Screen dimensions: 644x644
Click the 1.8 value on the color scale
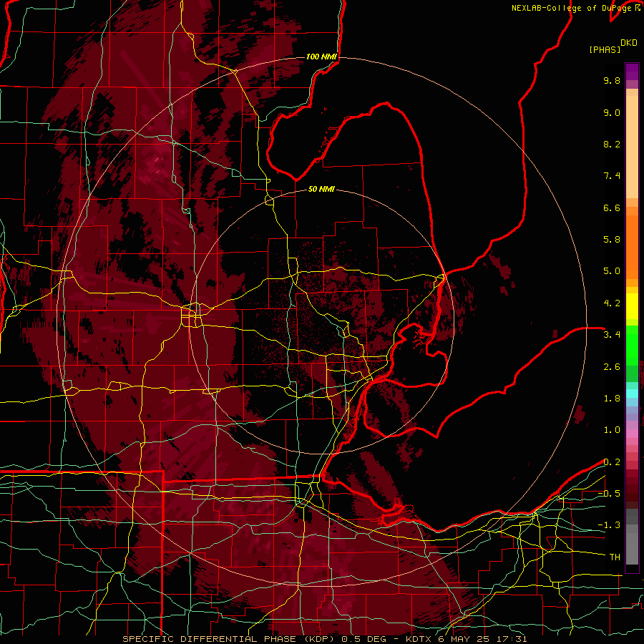click(612, 399)
